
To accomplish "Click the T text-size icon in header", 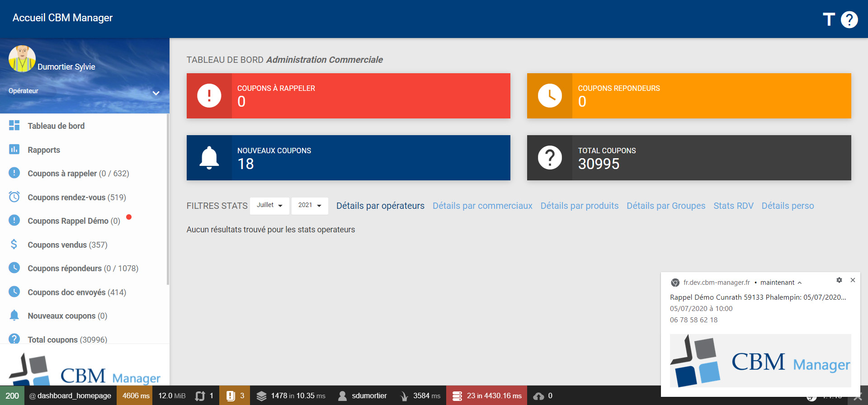I will coord(828,19).
